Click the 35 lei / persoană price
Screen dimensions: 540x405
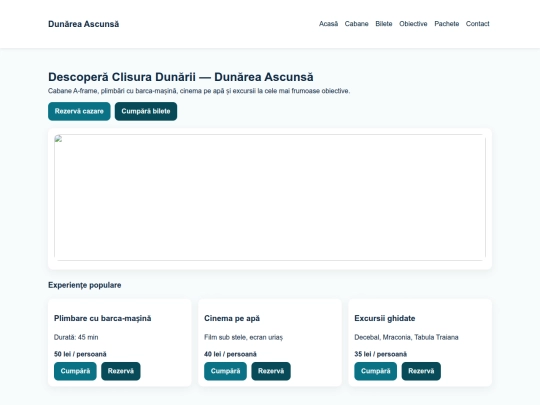coord(381,354)
